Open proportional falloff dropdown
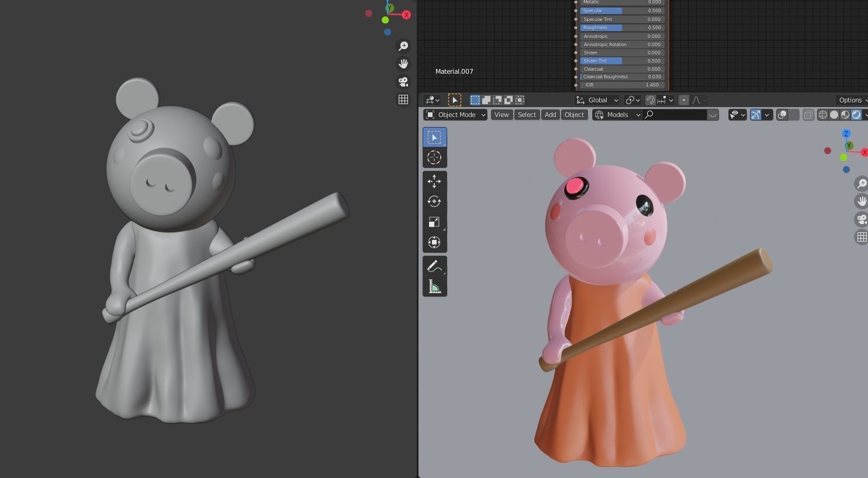 [x=700, y=100]
